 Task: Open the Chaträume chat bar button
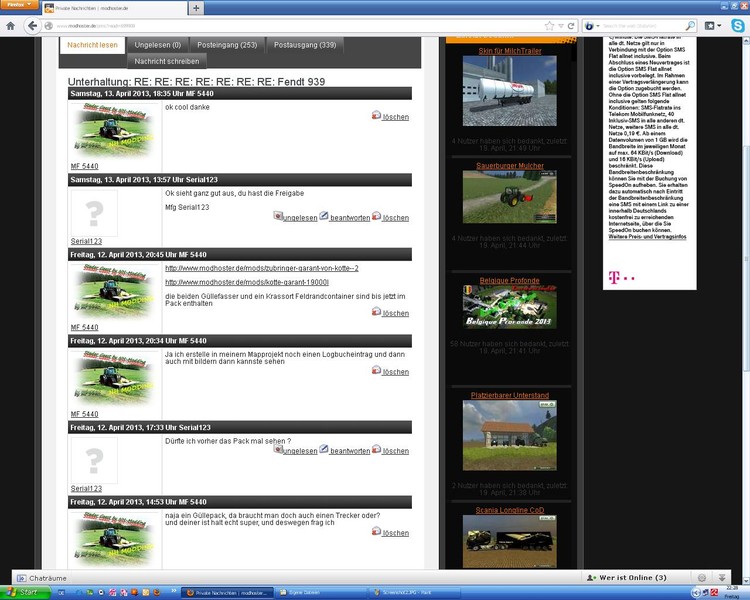pyautogui.click(x=42, y=578)
